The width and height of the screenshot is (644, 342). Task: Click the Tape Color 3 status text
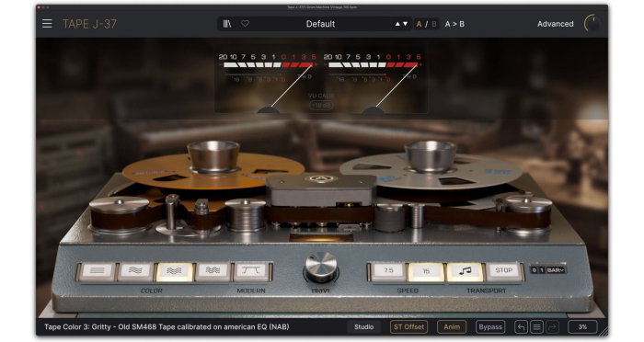tap(167, 326)
